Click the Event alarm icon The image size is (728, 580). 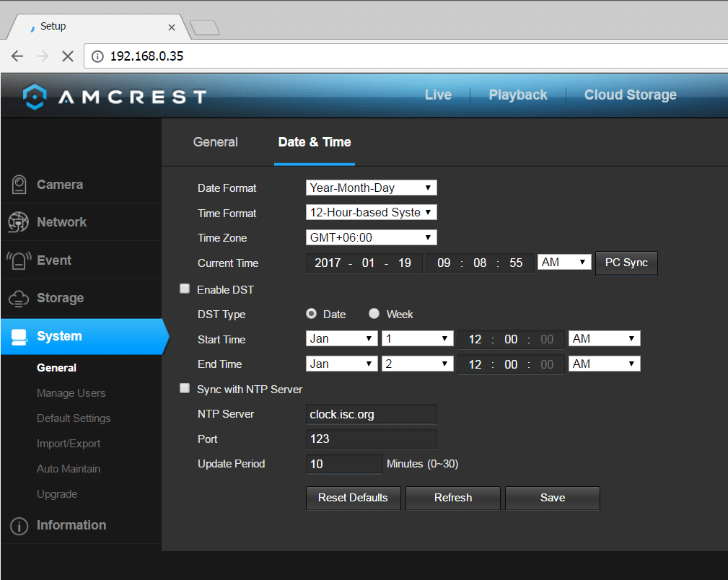pos(19,260)
